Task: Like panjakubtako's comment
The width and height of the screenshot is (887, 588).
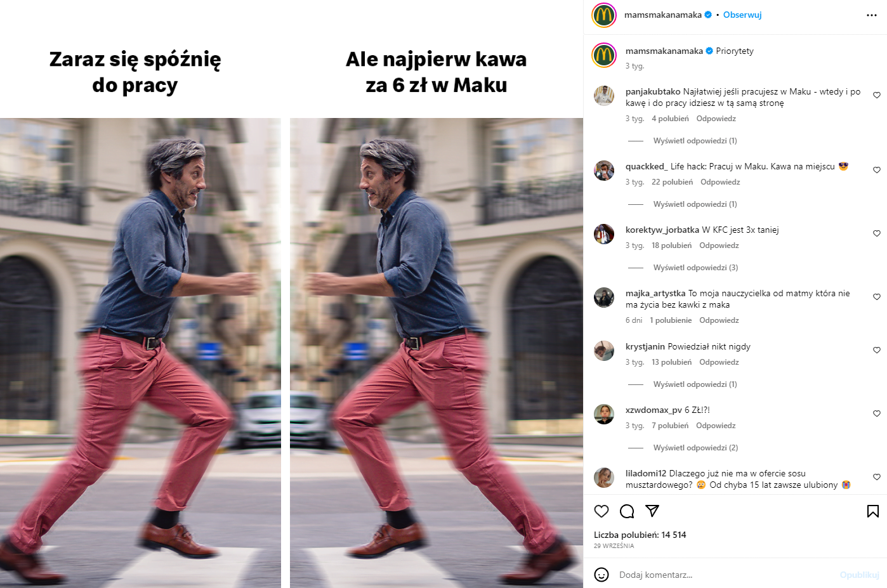Action: pyautogui.click(x=877, y=95)
